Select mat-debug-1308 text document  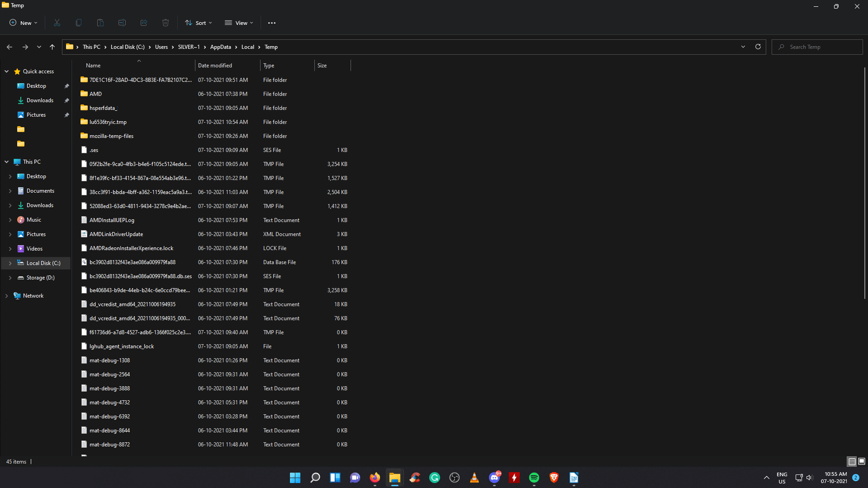[x=109, y=360]
